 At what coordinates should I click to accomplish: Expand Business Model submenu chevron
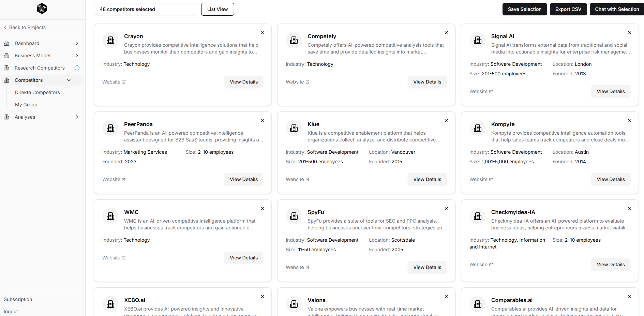77,56
